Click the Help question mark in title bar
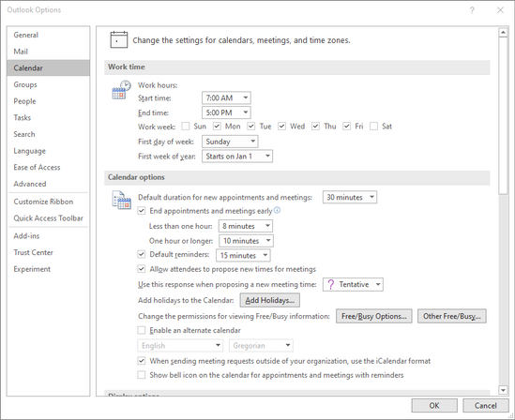515x420 pixels. point(472,10)
